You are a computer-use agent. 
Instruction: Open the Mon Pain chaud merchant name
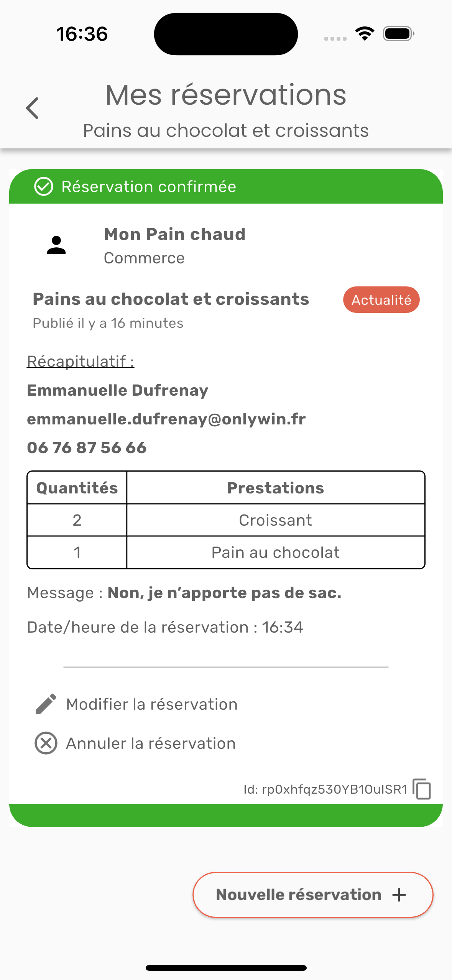pos(175,234)
